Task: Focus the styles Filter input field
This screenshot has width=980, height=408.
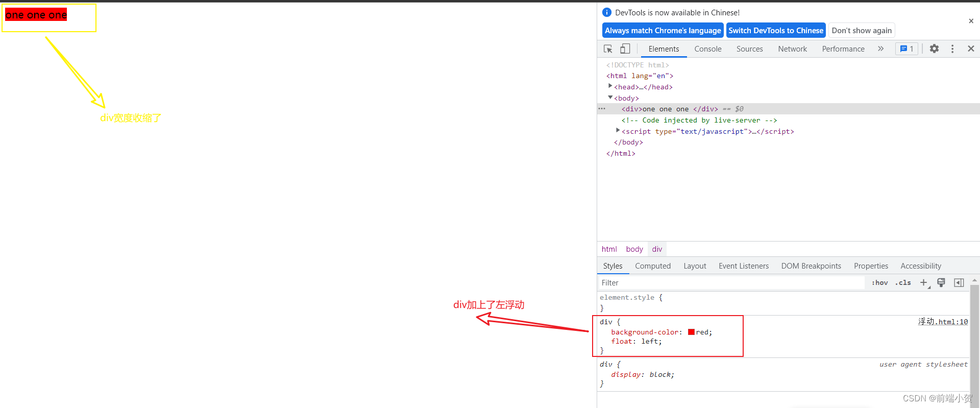Action: [x=731, y=283]
